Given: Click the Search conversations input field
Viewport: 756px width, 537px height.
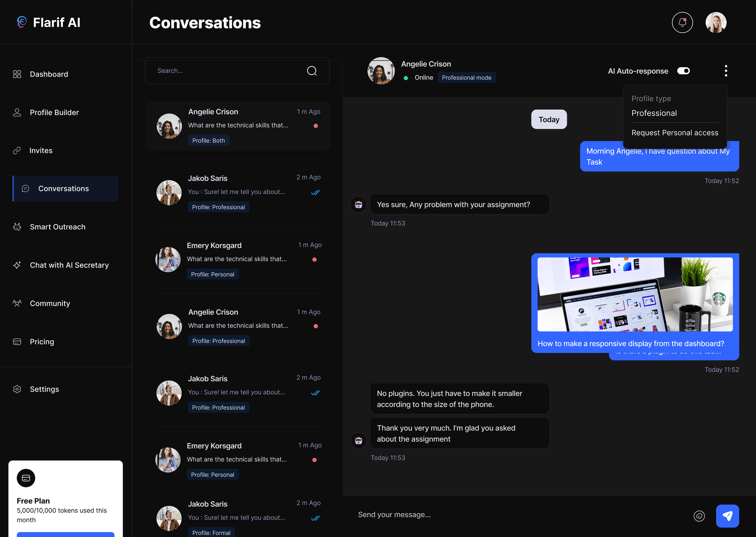Looking at the screenshot, I should tap(228, 71).
